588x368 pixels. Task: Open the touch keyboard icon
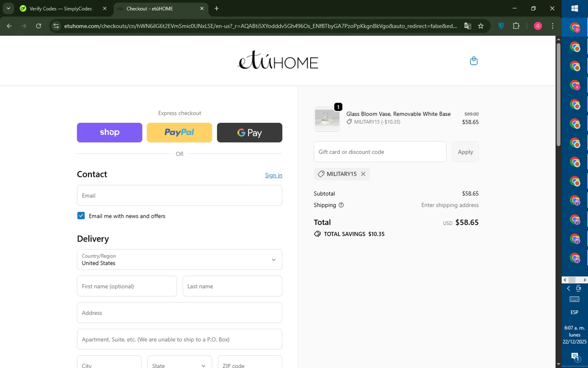(x=574, y=299)
